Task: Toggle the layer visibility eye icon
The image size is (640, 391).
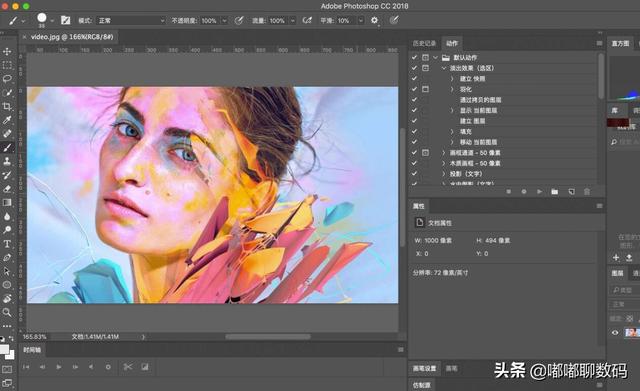Action: pyautogui.click(x=615, y=333)
